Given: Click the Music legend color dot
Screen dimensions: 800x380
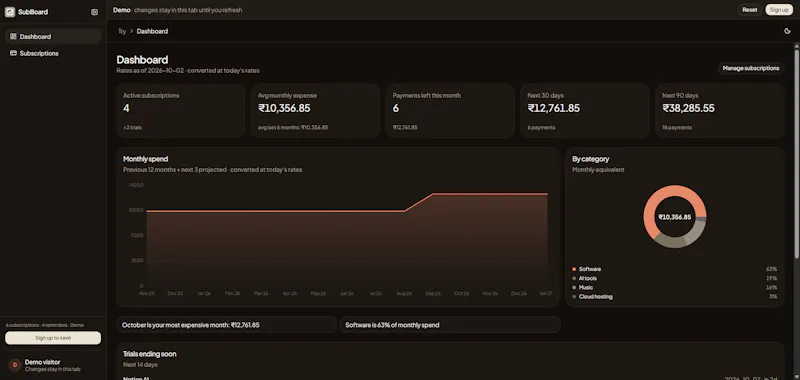Looking at the screenshot, I should pos(574,287).
